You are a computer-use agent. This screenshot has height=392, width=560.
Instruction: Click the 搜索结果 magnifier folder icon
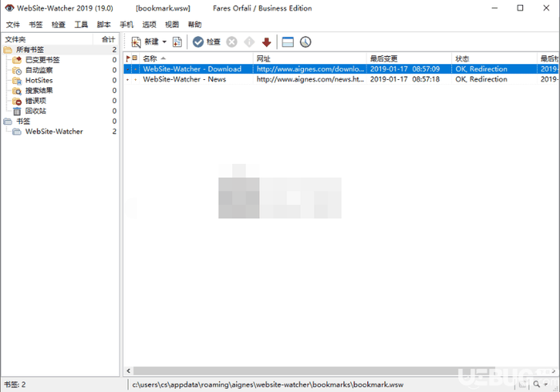pos(17,91)
